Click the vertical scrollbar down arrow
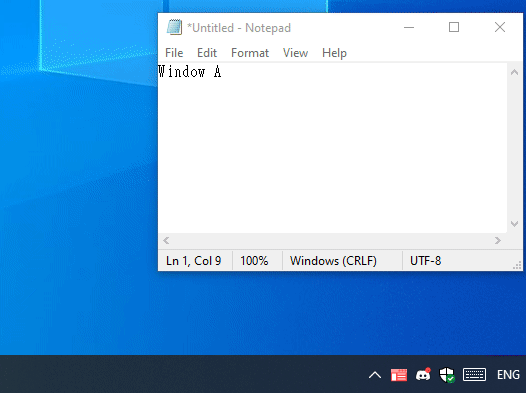The height and width of the screenshot is (393, 526). click(514, 224)
